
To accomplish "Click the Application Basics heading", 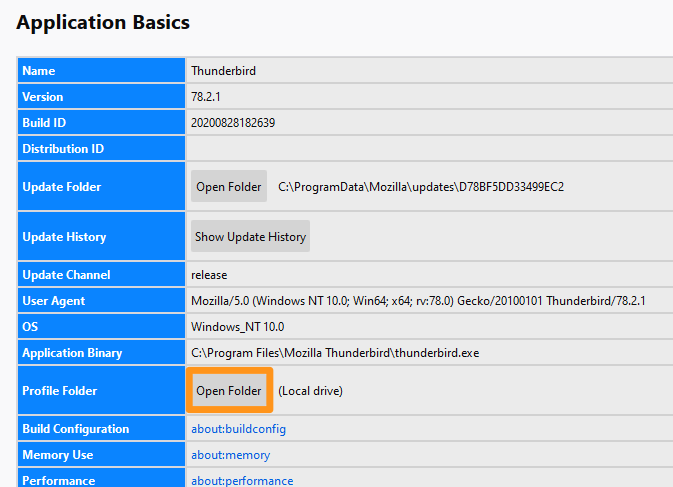I will 103,22.
